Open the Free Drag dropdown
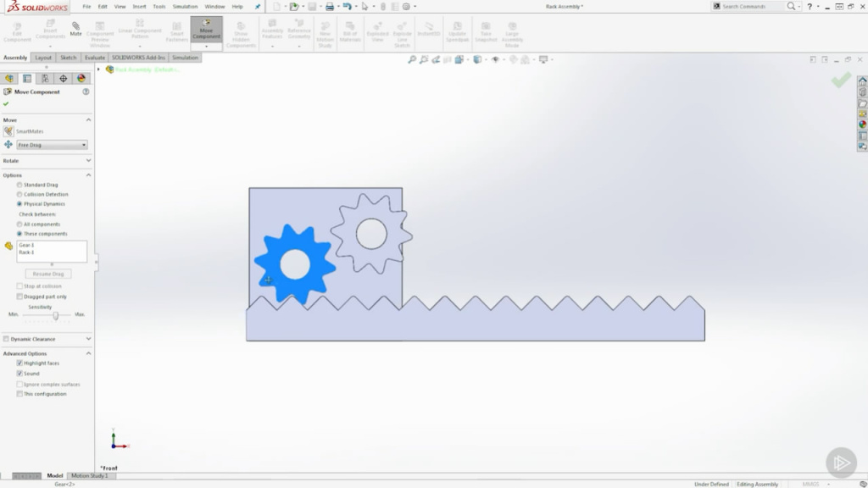The height and width of the screenshot is (488, 868). point(83,144)
